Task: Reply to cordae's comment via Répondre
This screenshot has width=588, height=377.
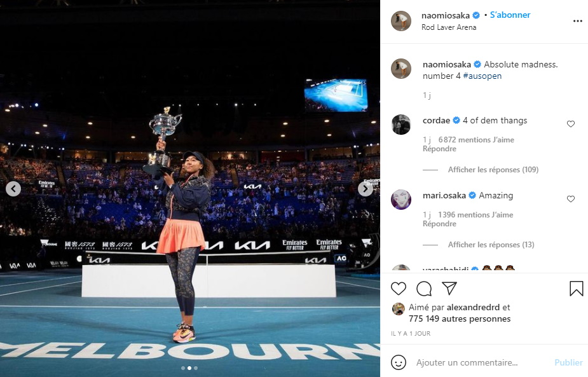Action: 439,149
